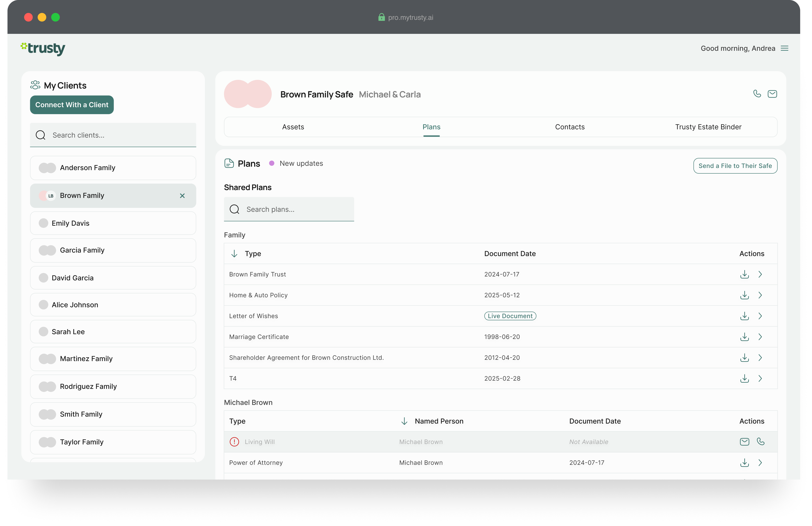Deselect Brown Family with the X
This screenshot has width=812, height=526.
point(182,196)
